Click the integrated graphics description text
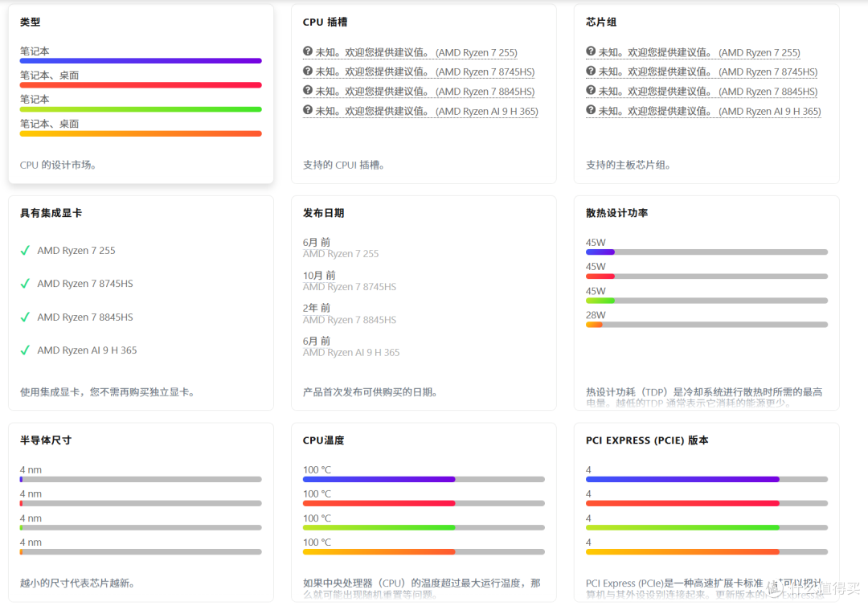This screenshot has height=606, width=868. 108,392
